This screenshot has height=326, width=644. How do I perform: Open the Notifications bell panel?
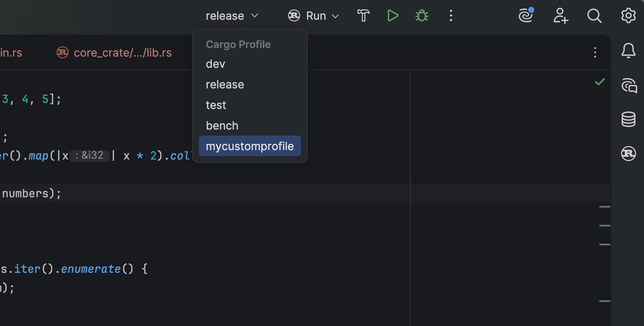tap(628, 51)
